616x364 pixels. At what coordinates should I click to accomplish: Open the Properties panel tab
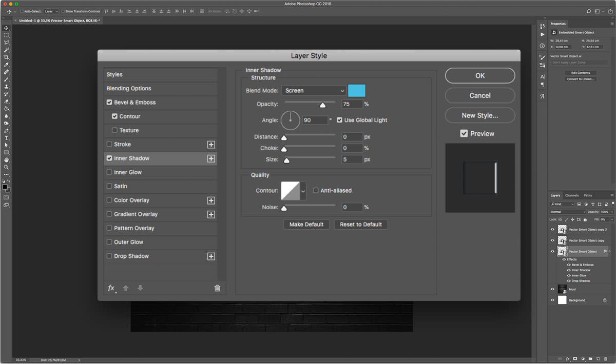558,24
